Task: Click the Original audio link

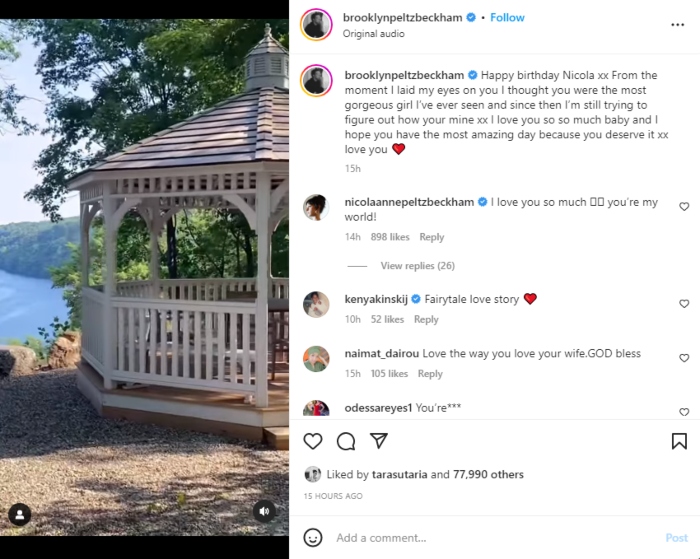Action: pyautogui.click(x=373, y=34)
